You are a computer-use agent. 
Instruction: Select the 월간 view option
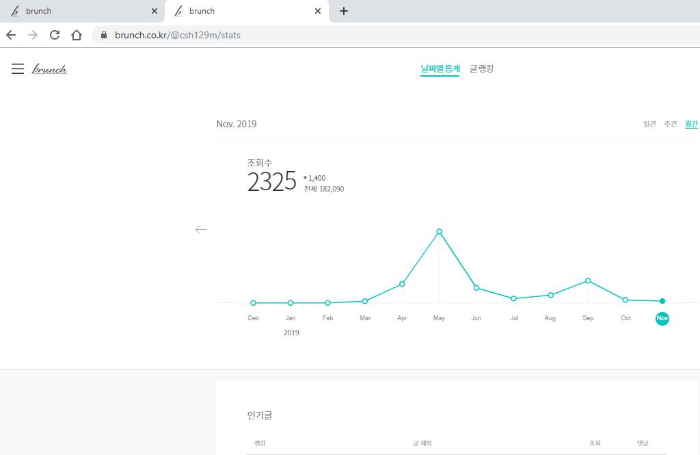(691, 124)
